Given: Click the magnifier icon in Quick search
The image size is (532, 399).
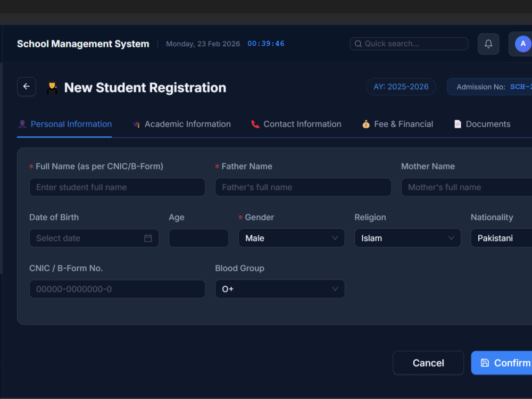Looking at the screenshot, I should click(x=358, y=44).
